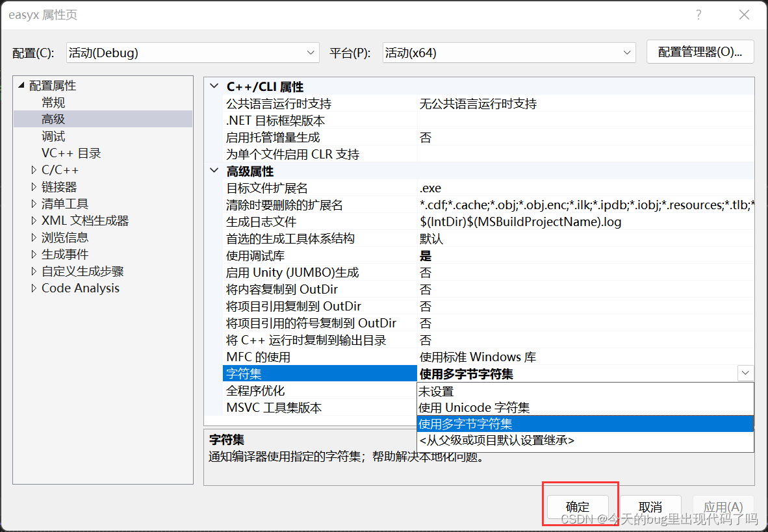This screenshot has height=532, width=768.
Task: Click the 取消 button
Action: [650, 507]
